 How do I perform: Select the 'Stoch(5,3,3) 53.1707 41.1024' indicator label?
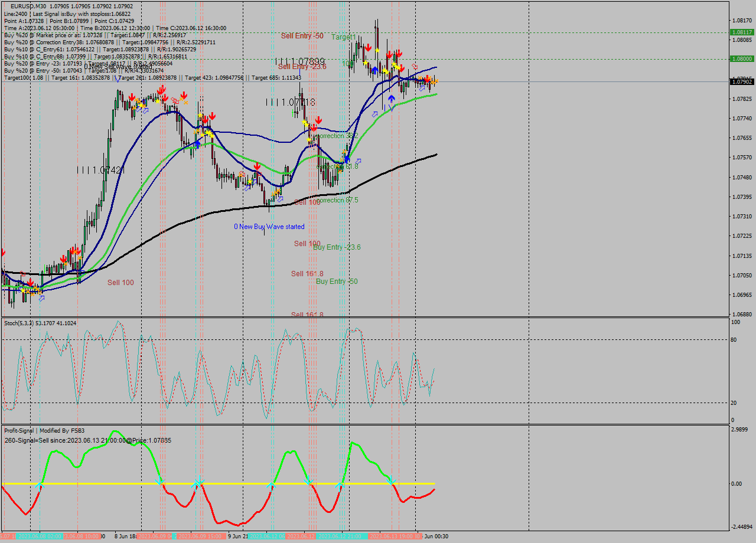40,323
